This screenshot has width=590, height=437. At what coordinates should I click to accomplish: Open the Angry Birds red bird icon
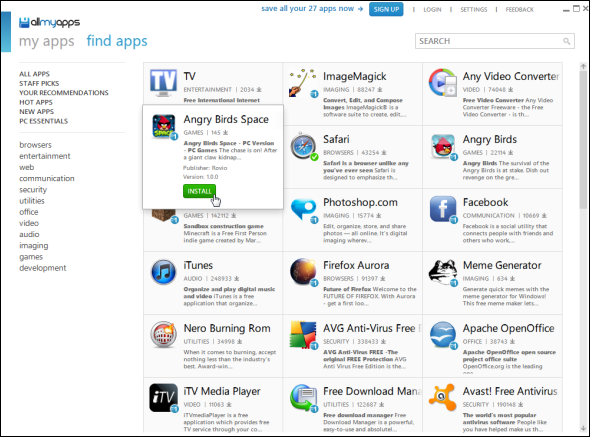coord(443,146)
